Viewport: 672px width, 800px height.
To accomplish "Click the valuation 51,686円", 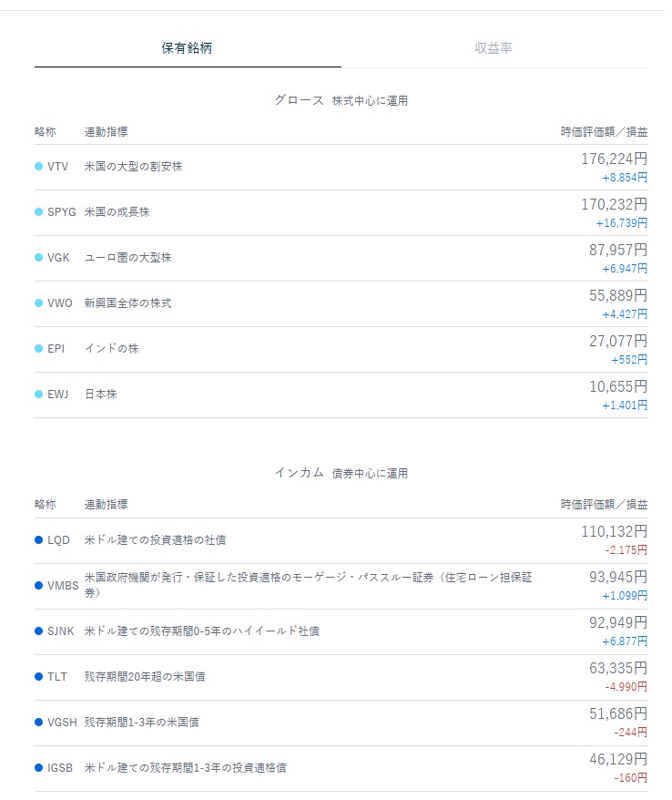I will 618,713.
